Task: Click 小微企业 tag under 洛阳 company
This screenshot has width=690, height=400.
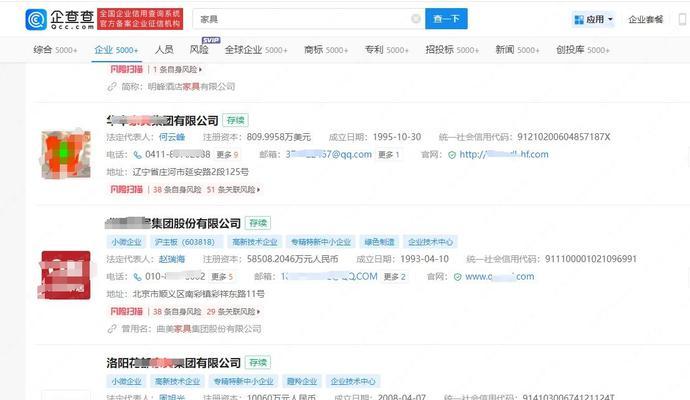Action: [x=126, y=382]
